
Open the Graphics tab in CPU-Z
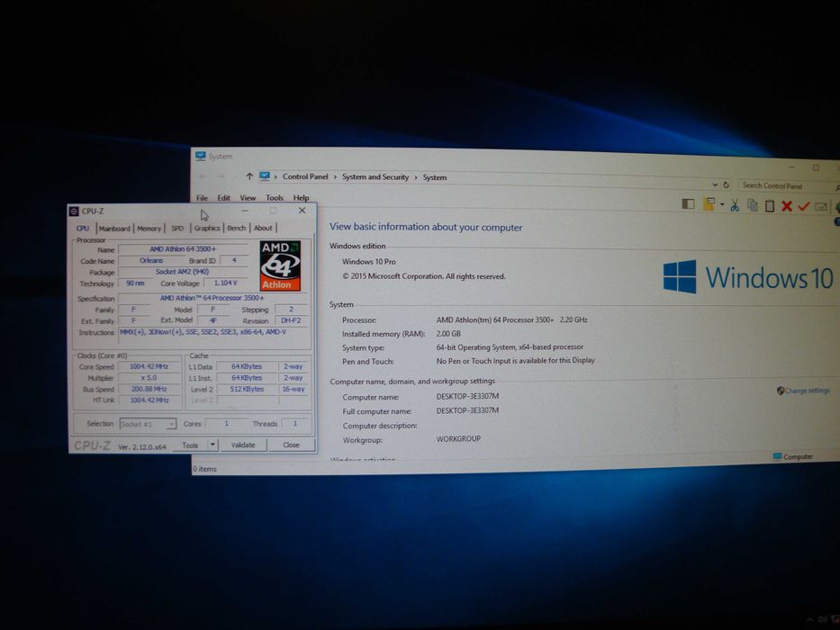click(x=207, y=228)
